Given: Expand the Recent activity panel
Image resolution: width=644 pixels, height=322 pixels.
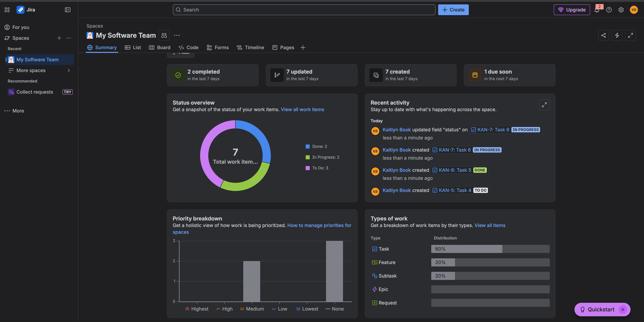Looking at the screenshot, I should [544, 105].
